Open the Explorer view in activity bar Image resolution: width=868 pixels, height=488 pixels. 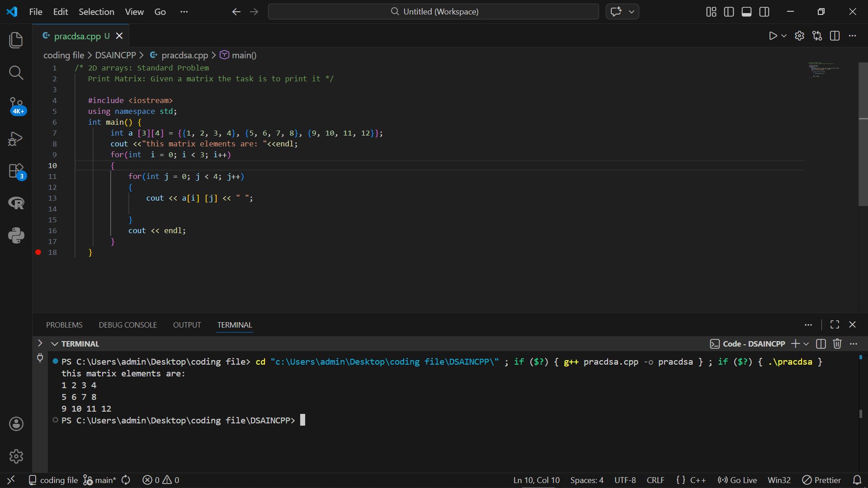click(x=16, y=40)
